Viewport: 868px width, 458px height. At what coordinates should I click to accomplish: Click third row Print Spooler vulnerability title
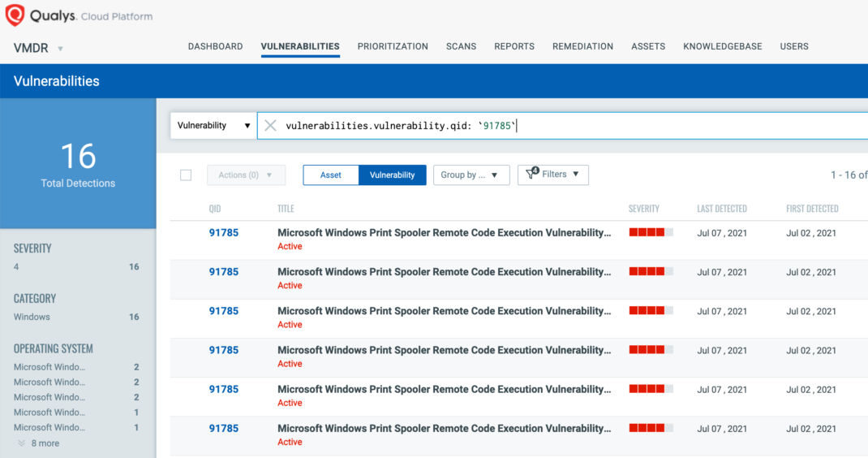pos(444,311)
